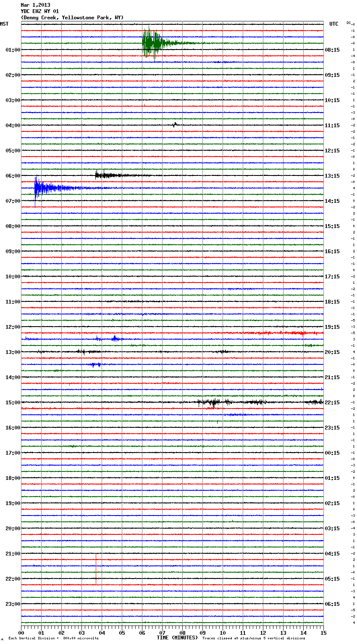Click the 17:00 MST time label

[13, 453]
